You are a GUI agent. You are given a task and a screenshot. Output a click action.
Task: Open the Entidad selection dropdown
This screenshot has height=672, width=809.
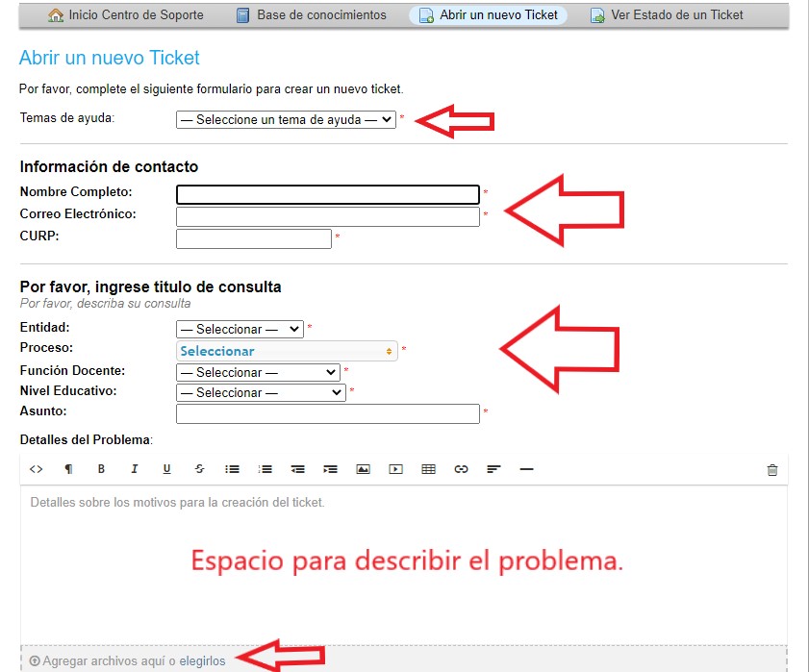239,329
